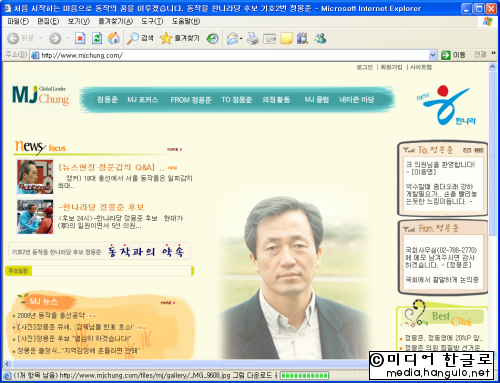Click the 사이트맵 link
Image resolution: width=500 pixels, height=383 pixels.
click(420, 67)
